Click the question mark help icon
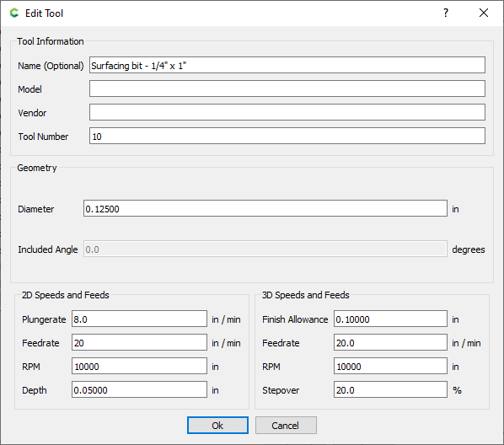Screen dimensions: 504x445 (x=446, y=13)
